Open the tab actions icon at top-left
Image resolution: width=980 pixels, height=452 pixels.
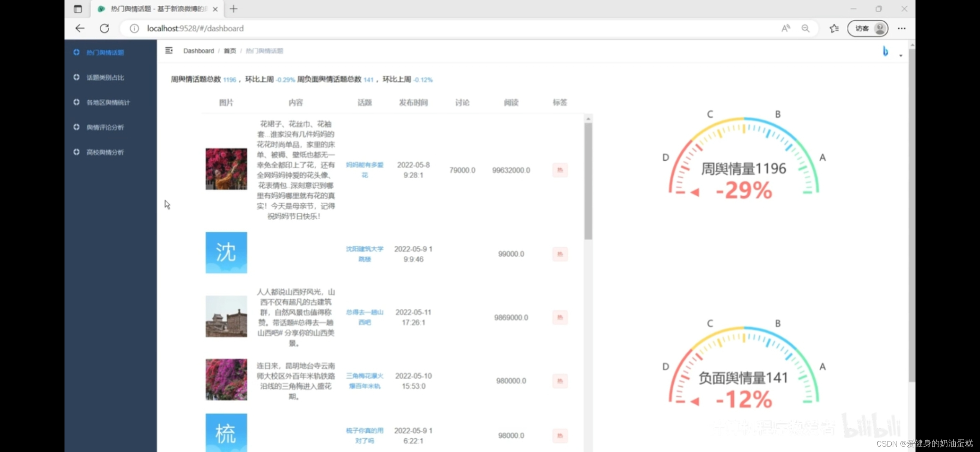point(78,9)
